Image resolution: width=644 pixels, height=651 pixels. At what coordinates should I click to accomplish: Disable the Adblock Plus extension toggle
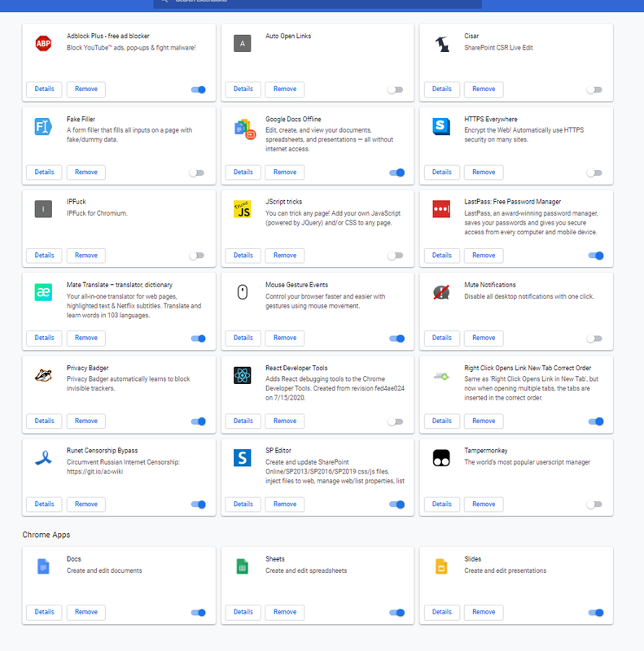tap(198, 90)
